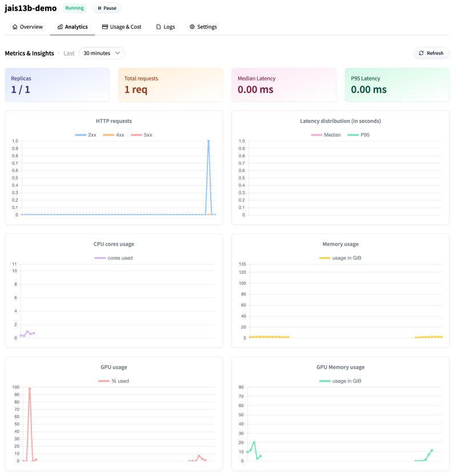
Task: Open the Usage & Cost tab
Action: tap(122, 27)
